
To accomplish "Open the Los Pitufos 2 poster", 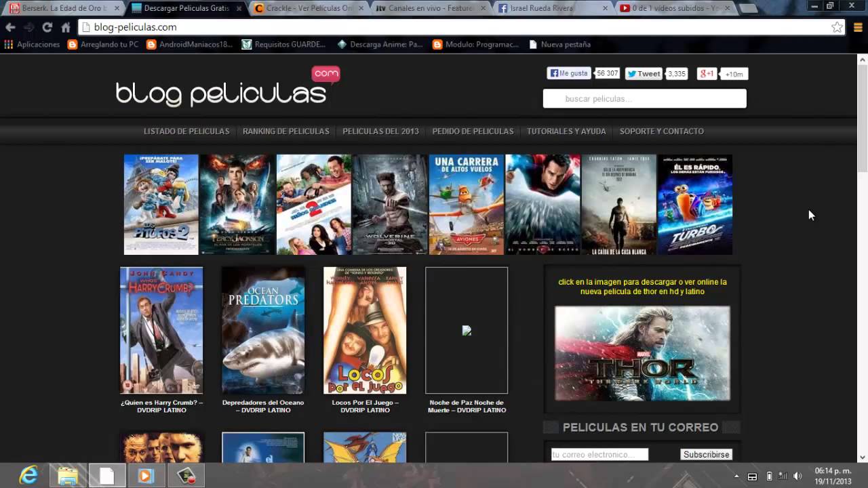I will tap(161, 205).
